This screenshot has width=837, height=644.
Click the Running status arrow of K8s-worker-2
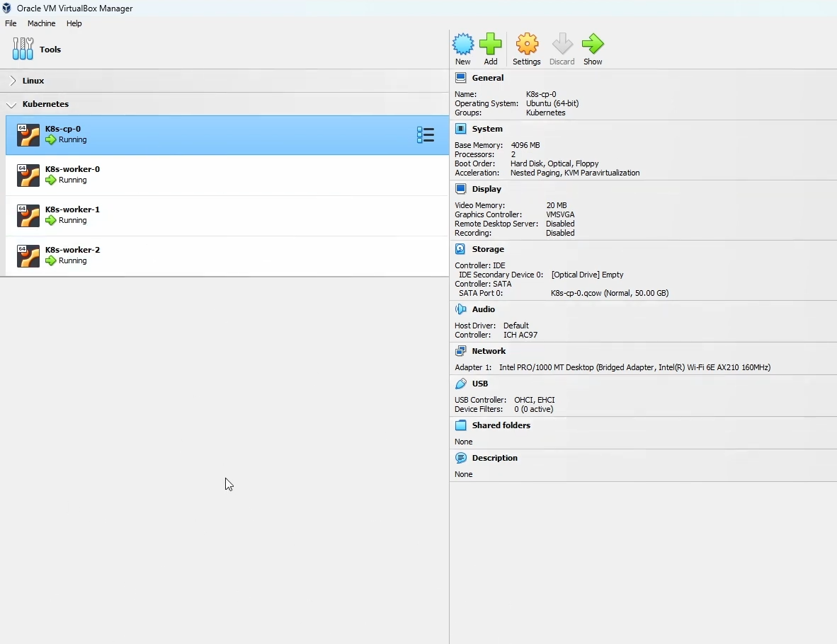(51, 261)
